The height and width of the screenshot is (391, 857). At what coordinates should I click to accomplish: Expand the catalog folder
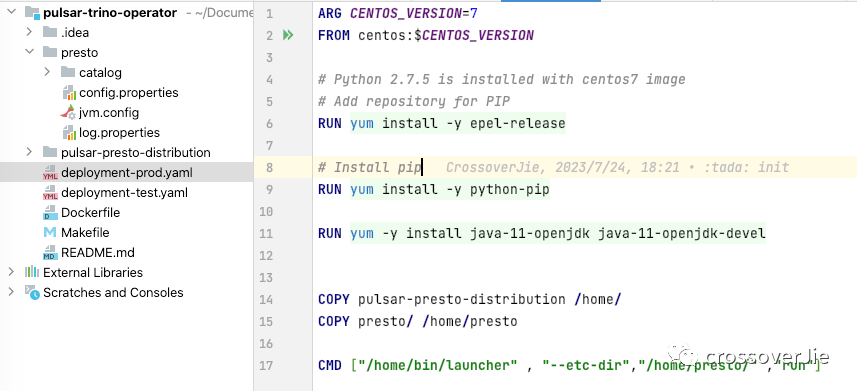[x=47, y=72]
